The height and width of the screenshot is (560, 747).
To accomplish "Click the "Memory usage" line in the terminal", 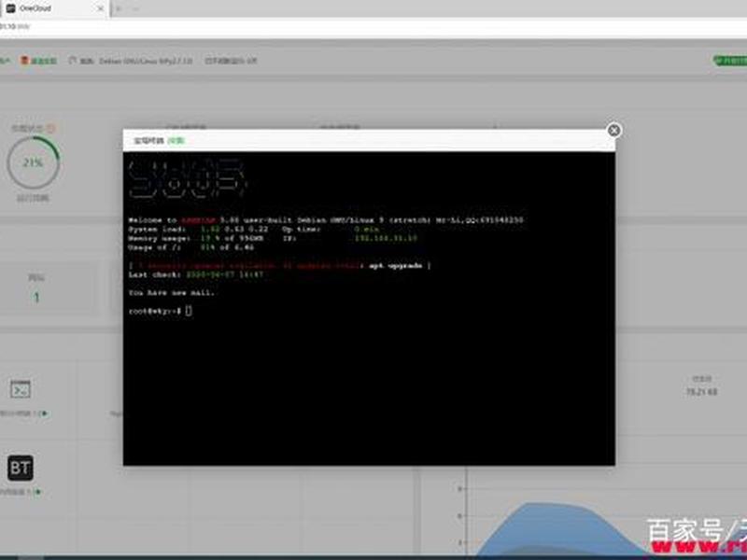I will (273, 238).
